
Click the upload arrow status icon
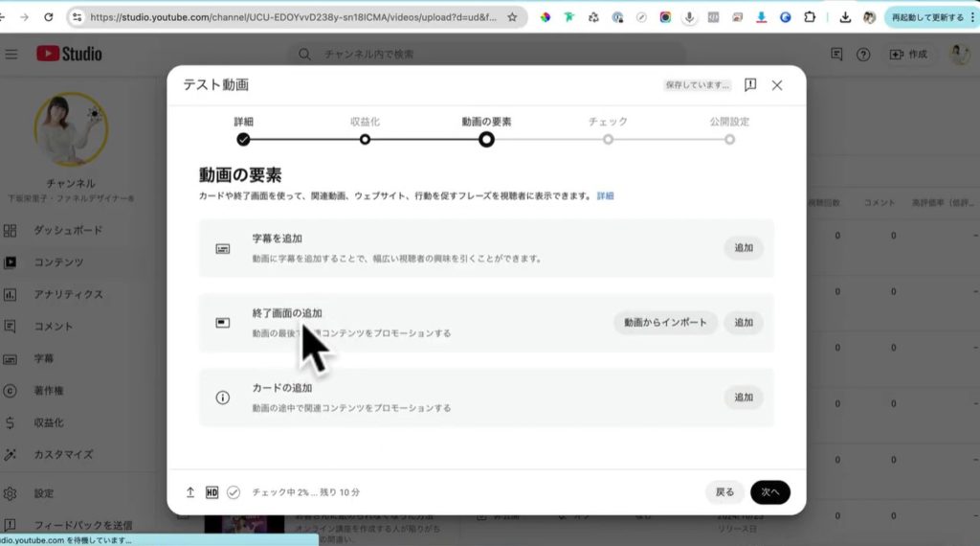[x=190, y=492]
